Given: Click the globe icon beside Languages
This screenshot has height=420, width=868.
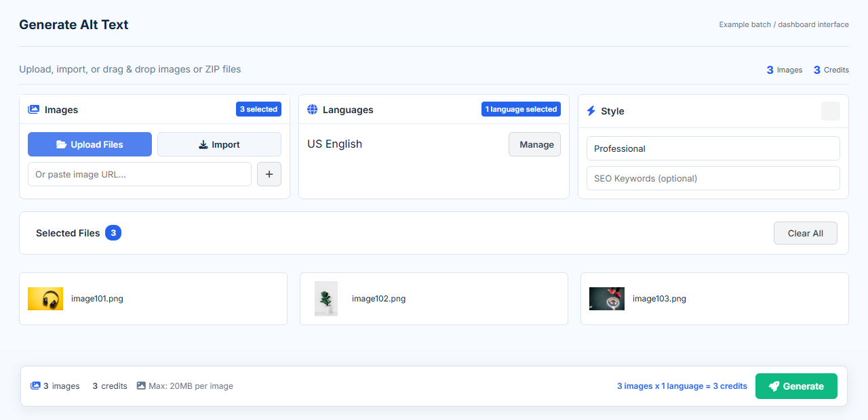Looking at the screenshot, I should (313, 109).
